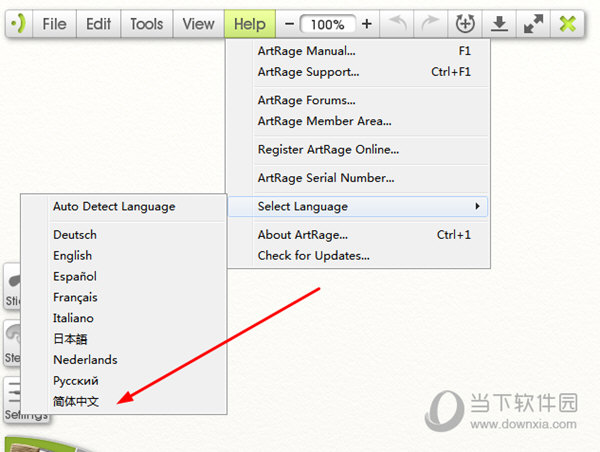Image resolution: width=600 pixels, height=452 pixels.
Task: Switch language to Italiano
Action: click(x=124, y=318)
